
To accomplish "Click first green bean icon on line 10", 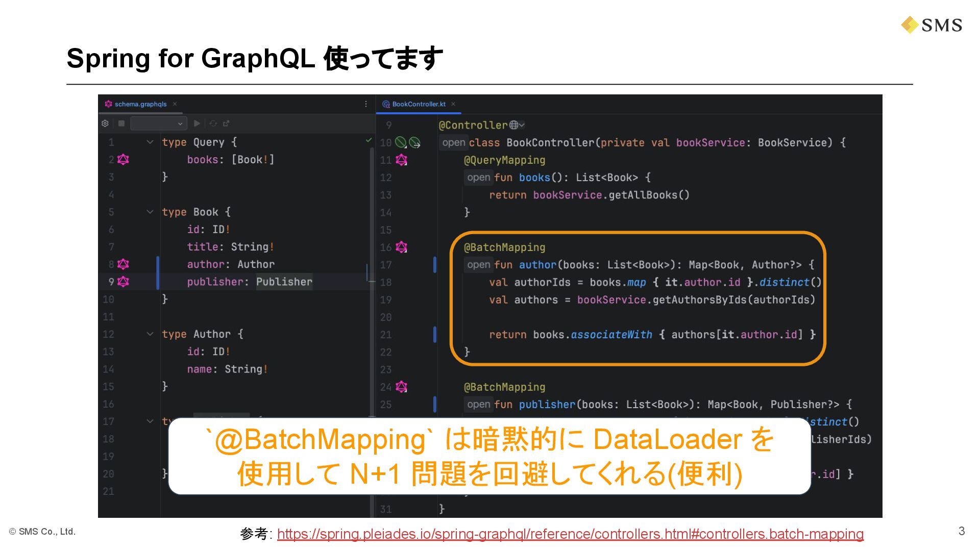I will click(x=401, y=142).
